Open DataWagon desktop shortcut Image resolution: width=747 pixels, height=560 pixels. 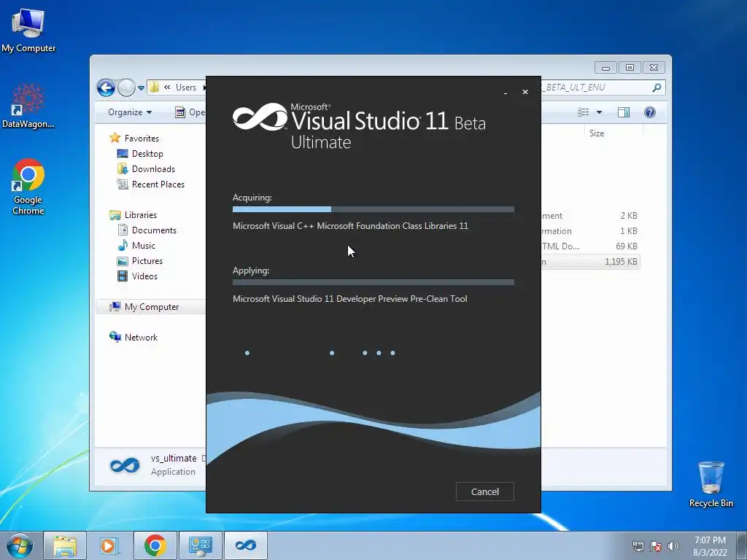tap(28, 106)
